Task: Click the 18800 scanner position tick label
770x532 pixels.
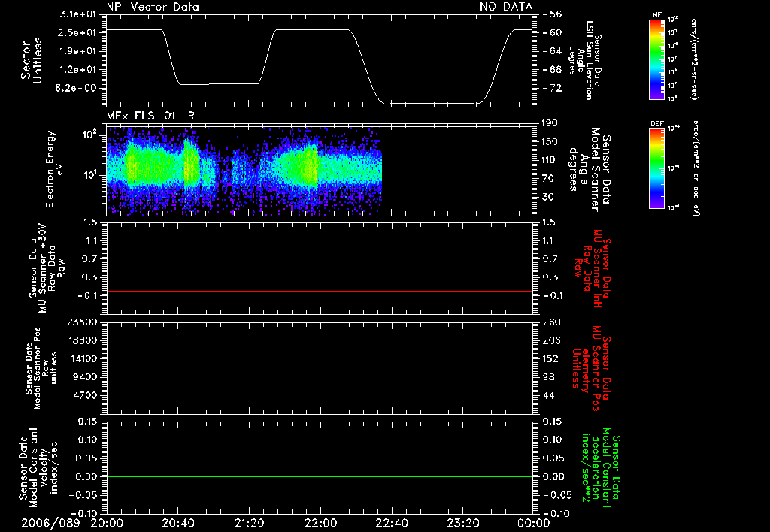Action: 83,340
